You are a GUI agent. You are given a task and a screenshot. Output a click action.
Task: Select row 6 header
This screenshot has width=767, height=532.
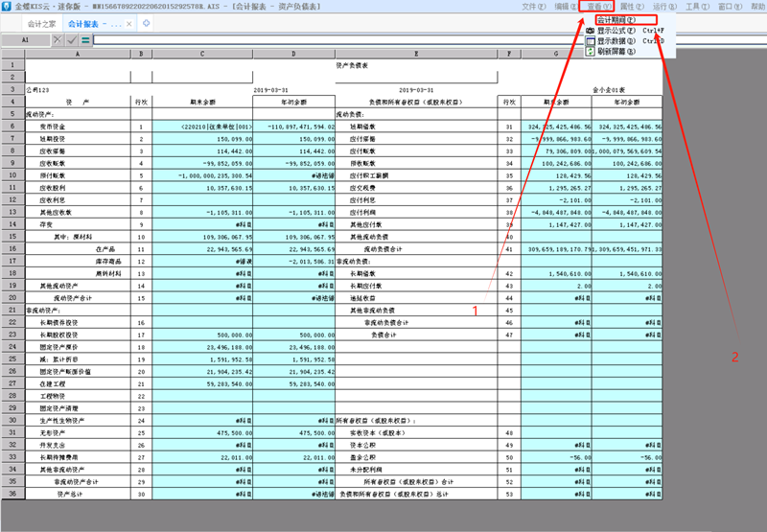tap(12, 126)
